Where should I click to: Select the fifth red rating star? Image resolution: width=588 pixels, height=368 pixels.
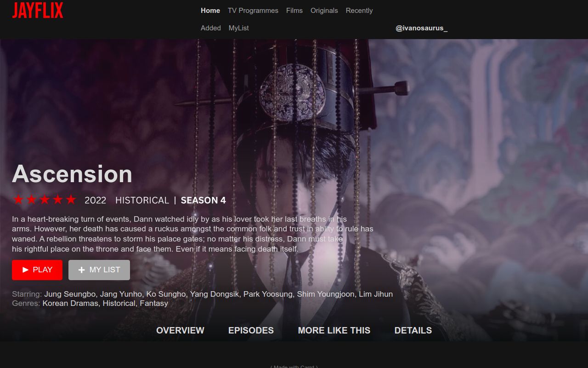coord(71,200)
